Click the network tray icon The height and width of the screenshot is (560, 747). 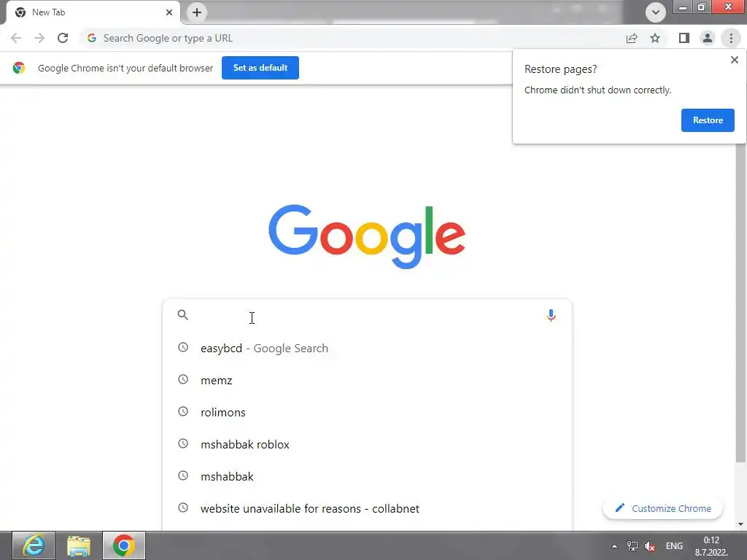[632, 546]
